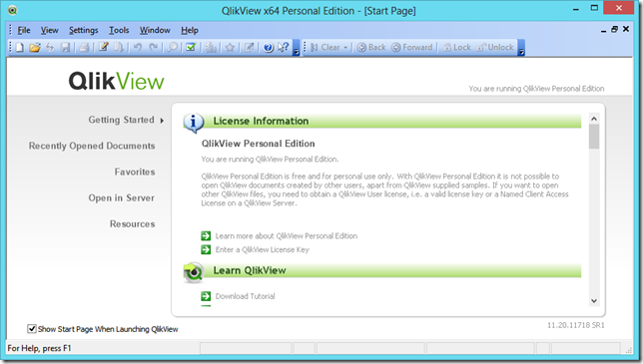Open the Clear dropdown arrow
643x364 pixels.
coord(345,48)
